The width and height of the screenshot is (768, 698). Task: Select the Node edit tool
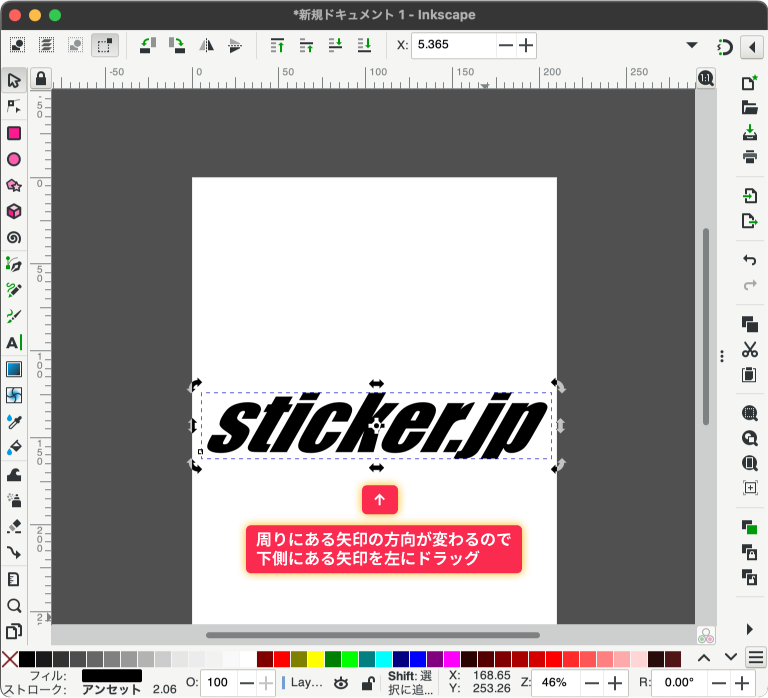pyautogui.click(x=14, y=106)
